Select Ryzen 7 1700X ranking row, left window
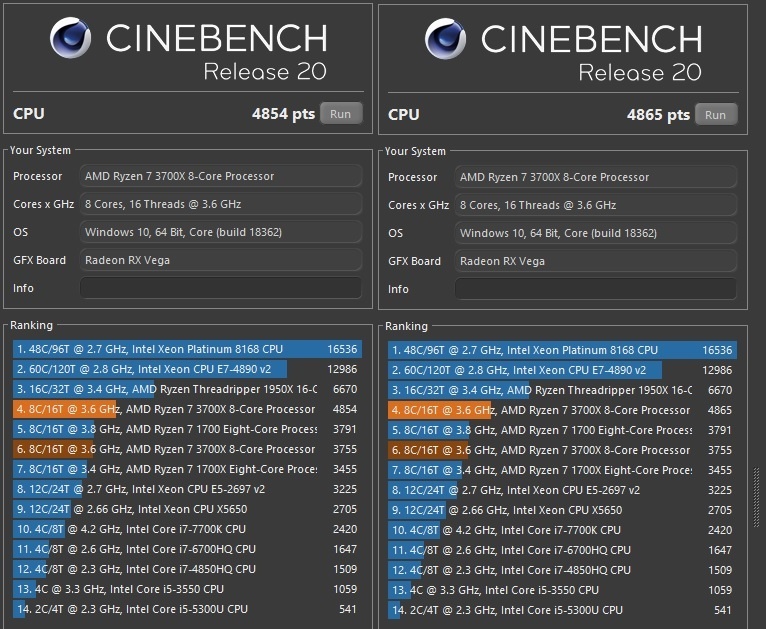The width and height of the screenshot is (766, 629). pyautogui.click(x=187, y=469)
